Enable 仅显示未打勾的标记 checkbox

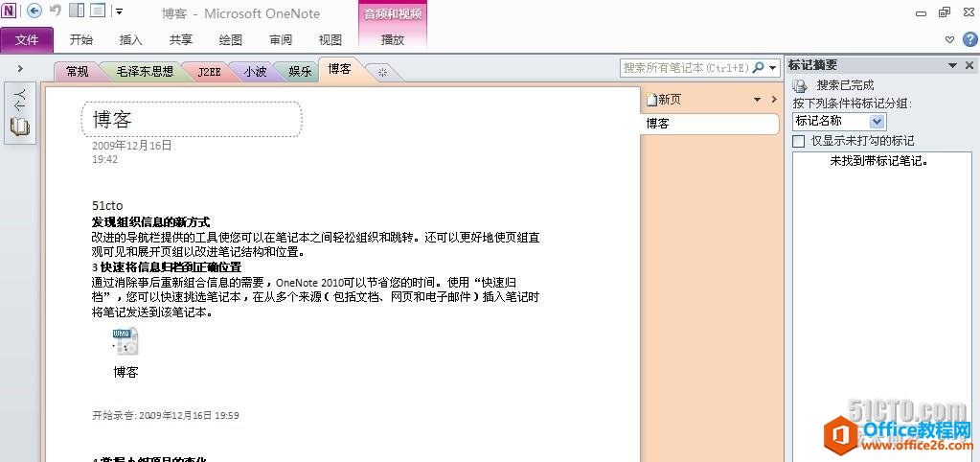798,141
